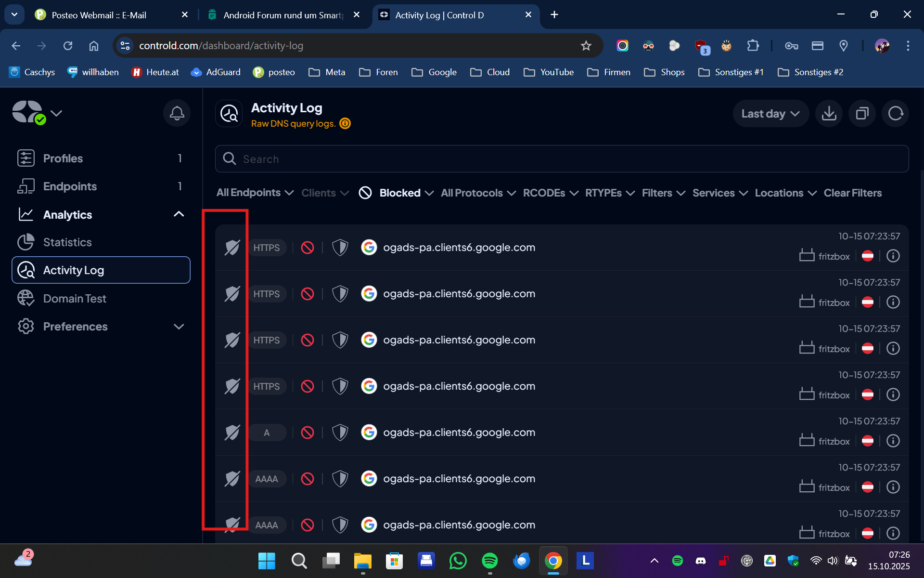Image resolution: width=924 pixels, height=578 pixels.
Task: Click the notifications bell icon
Action: point(177,113)
